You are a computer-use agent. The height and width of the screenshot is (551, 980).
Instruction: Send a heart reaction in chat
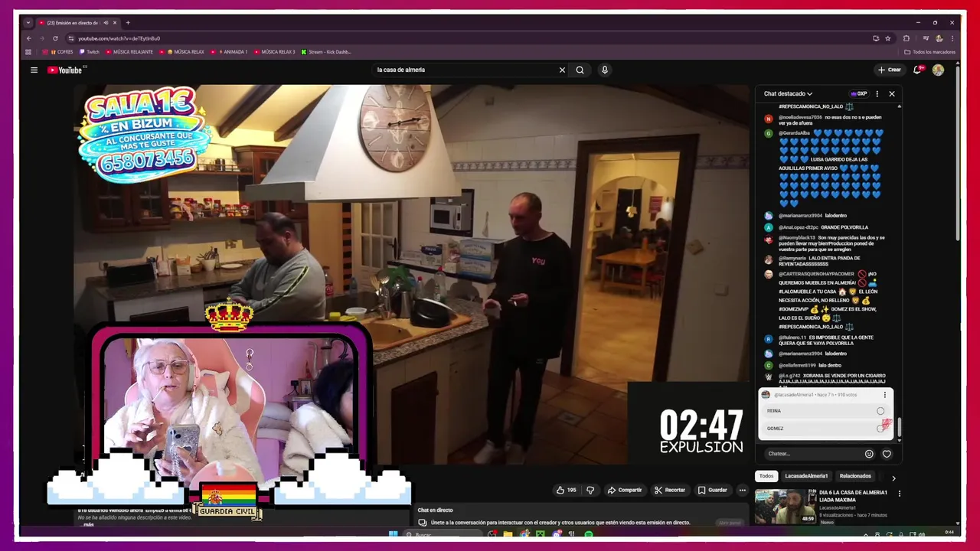tap(887, 454)
